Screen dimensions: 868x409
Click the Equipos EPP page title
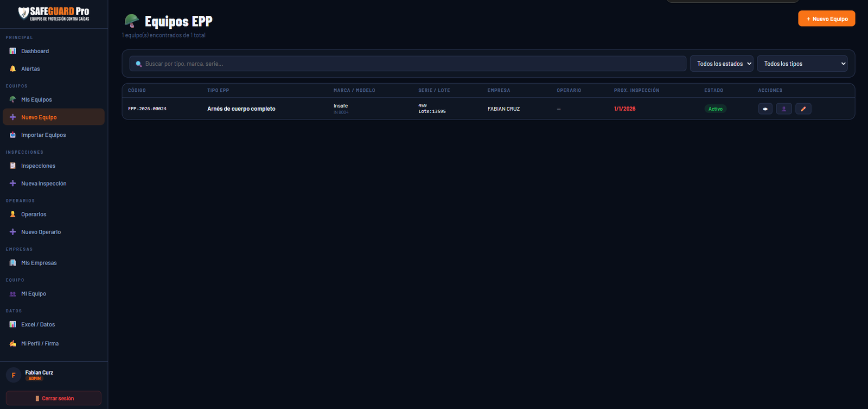[x=178, y=21]
